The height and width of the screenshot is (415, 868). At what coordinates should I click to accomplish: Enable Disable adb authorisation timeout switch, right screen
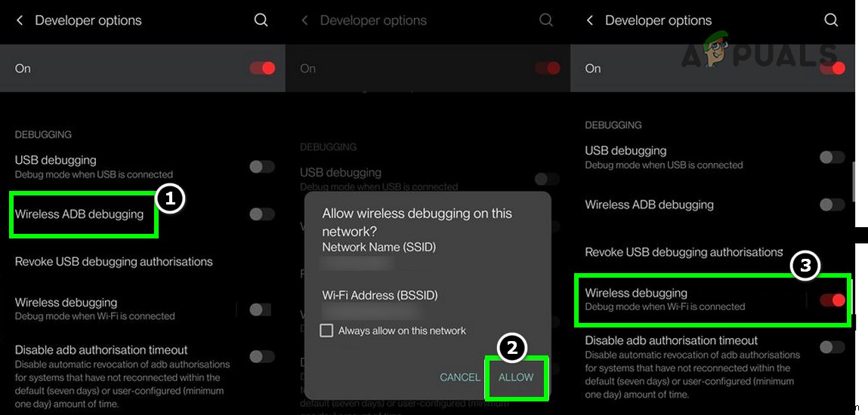832,347
